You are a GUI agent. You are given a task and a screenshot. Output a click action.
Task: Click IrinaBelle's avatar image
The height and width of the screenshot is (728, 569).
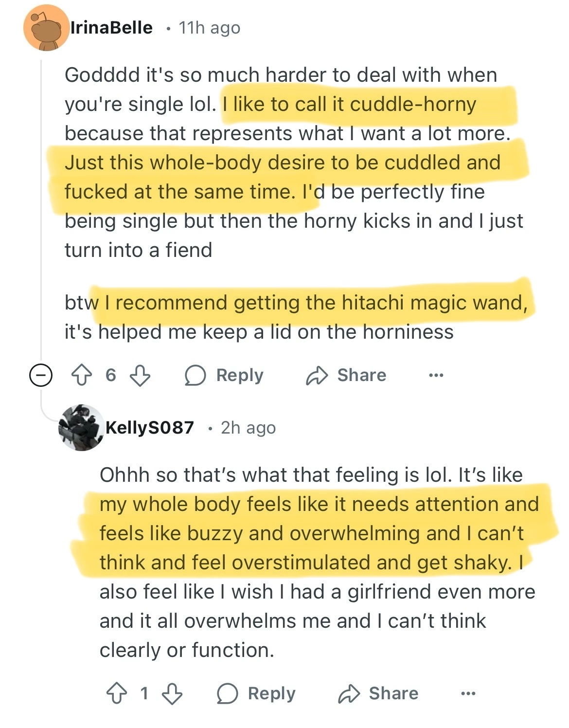point(46,29)
